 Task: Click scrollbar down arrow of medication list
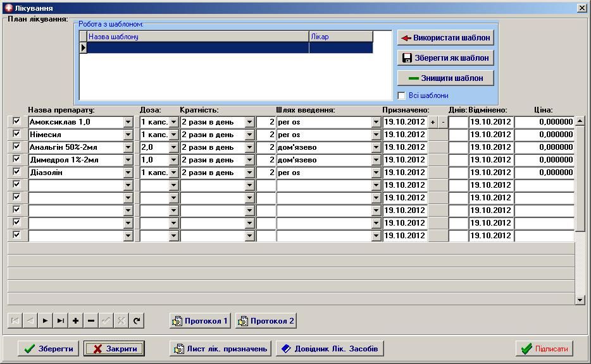tap(580, 300)
